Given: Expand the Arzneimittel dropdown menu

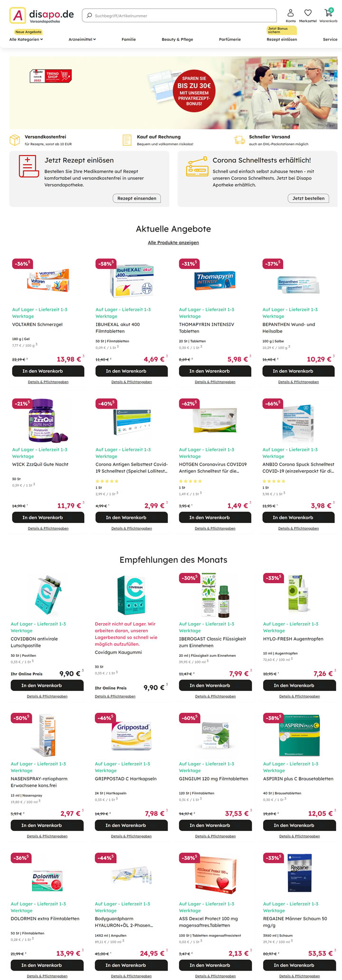Looking at the screenshot, I should coord(82,39).
